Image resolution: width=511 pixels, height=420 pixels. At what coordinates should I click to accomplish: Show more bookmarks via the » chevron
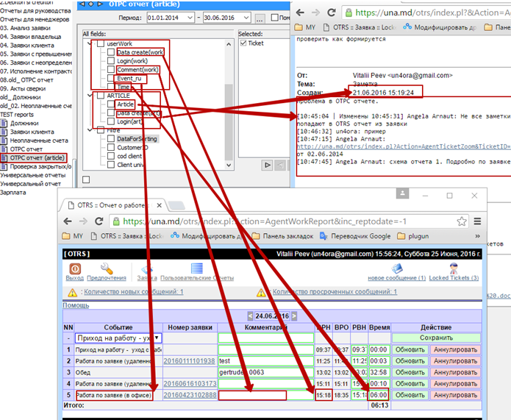pos(477,236)
